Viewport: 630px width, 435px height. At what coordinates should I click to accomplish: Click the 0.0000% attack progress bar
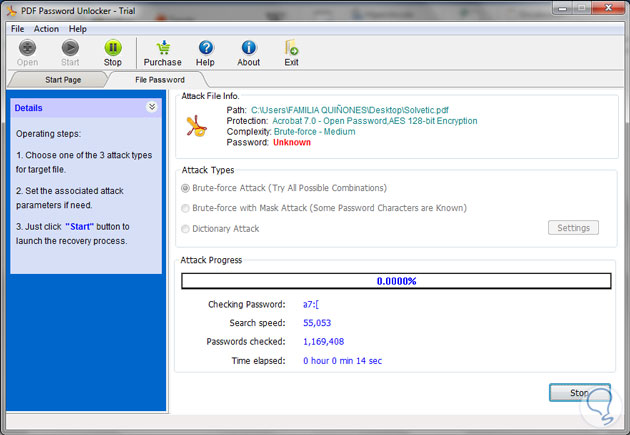[396, 281]
